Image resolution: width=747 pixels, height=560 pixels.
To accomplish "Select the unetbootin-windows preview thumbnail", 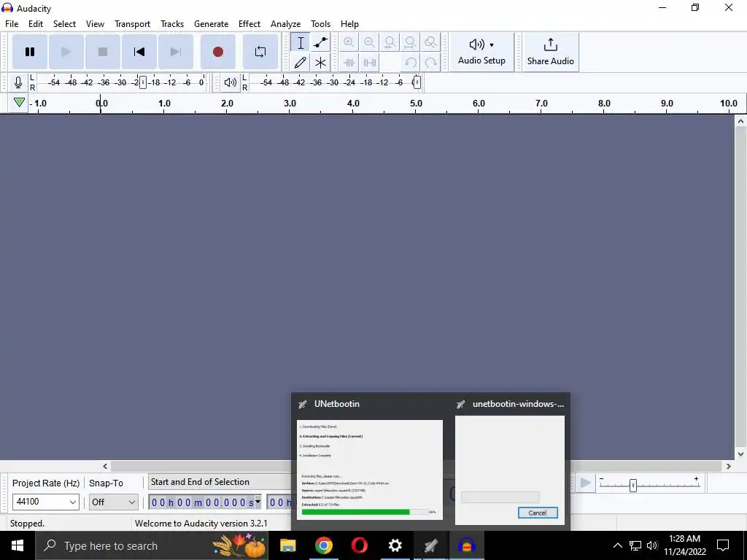I will tap(510, 470).
